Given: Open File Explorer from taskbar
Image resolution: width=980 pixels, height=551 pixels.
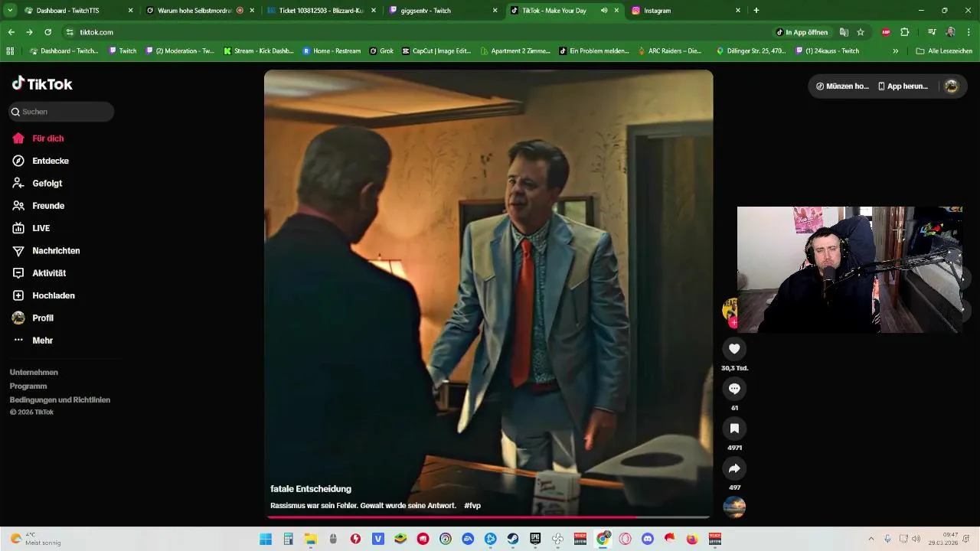Looking at the screenshot, I should tap(311, 539).
